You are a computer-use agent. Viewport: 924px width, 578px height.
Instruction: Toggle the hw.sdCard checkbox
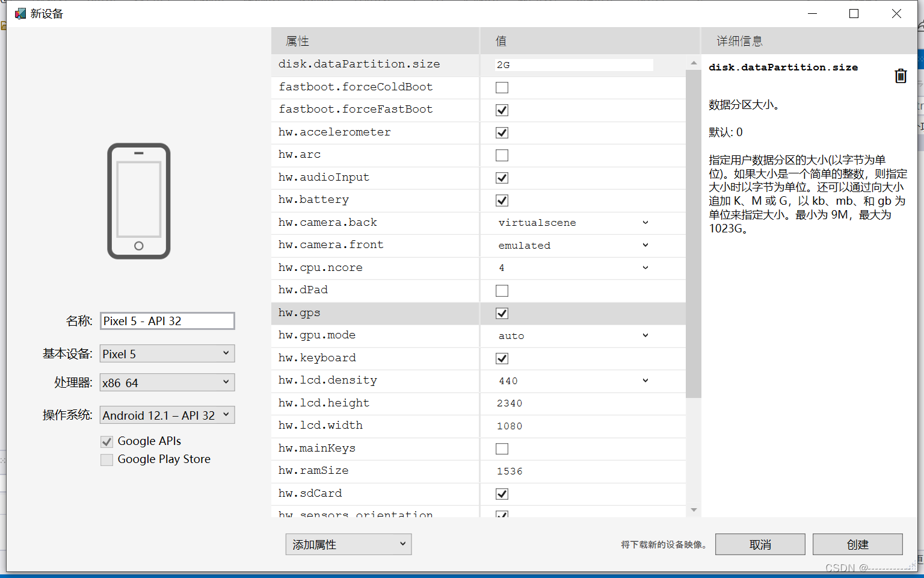pyautogui.click(x=502, y=494)
